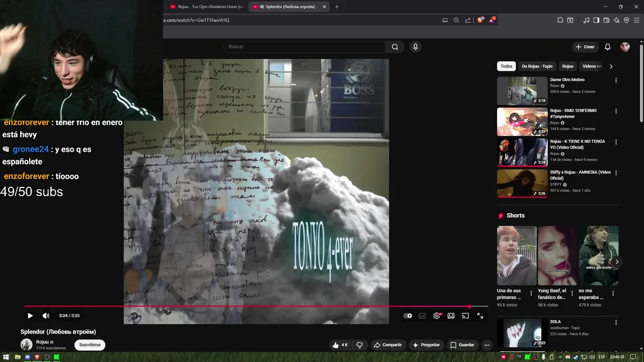Click the Compartir share button

point(388,345)
